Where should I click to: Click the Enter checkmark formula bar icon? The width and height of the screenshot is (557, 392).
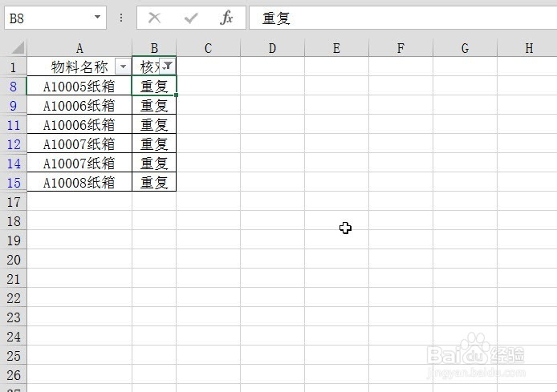tap(191, 18)
